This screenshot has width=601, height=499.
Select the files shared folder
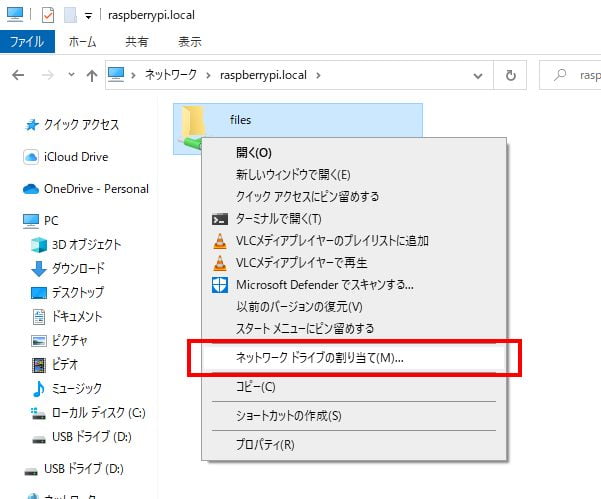pos(298,120)
